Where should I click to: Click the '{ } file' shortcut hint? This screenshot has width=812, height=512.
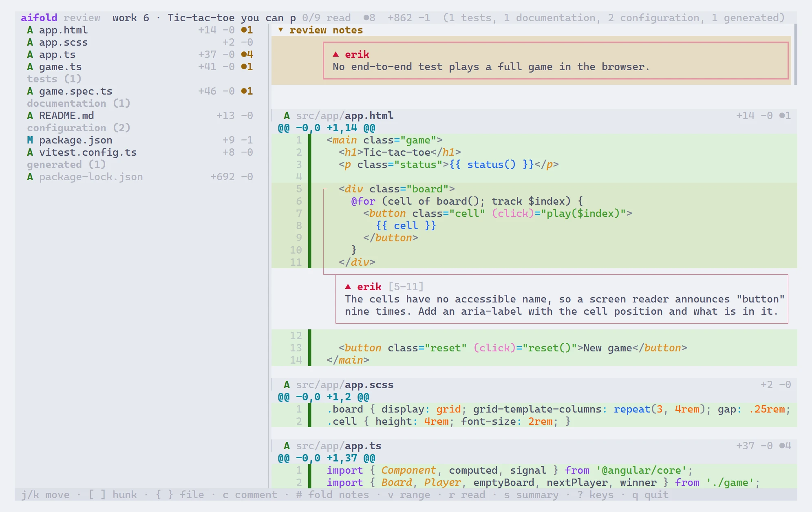[x=180, y=495]
